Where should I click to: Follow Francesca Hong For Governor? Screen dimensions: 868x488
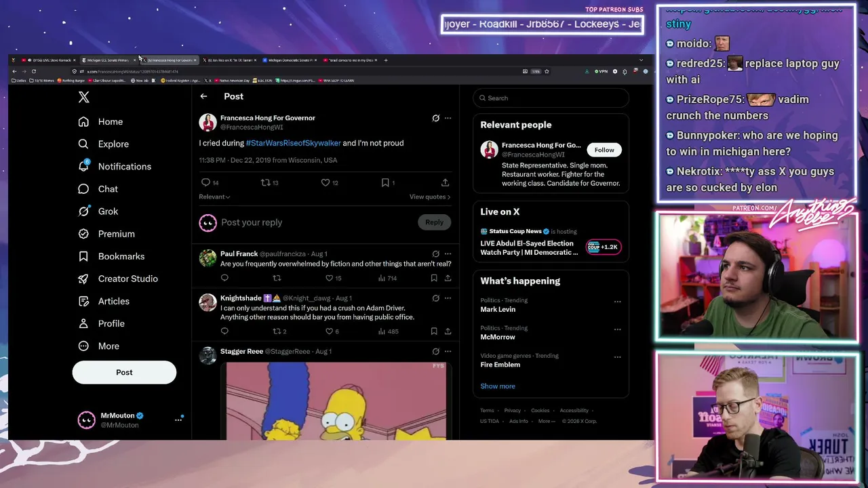coord(604,150)
